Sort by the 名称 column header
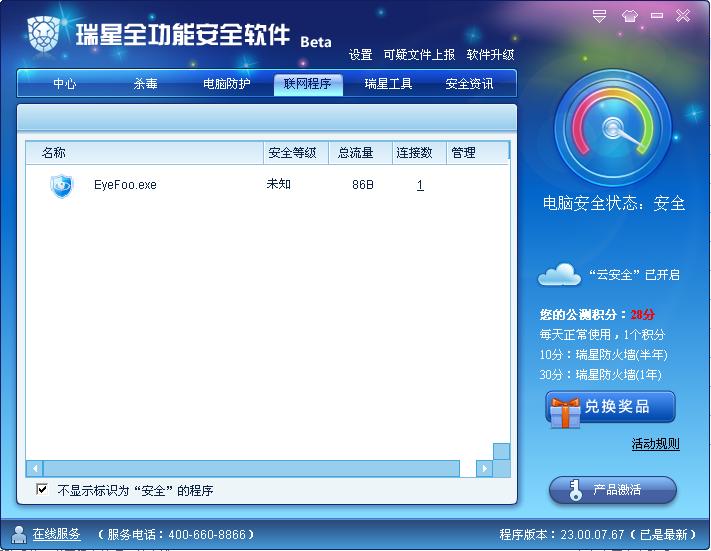 click(x=145, y=153)
